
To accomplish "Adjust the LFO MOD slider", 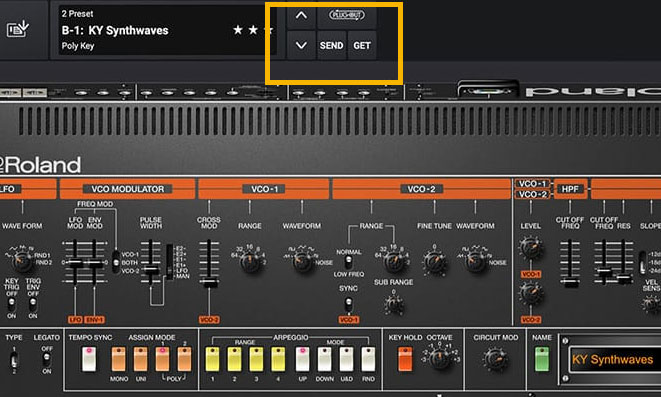I will [x=75, y=263].
